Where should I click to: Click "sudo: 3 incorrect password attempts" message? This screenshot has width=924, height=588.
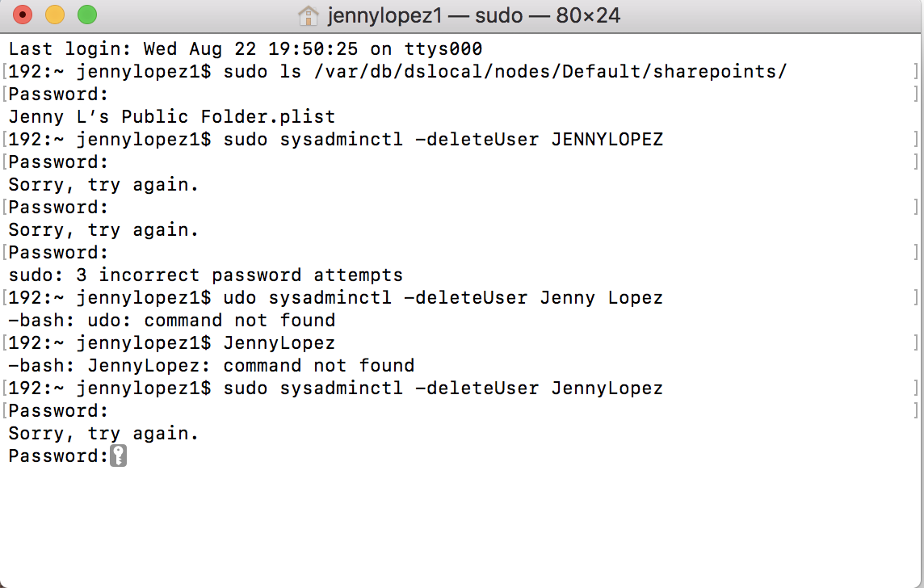[205, 275]
